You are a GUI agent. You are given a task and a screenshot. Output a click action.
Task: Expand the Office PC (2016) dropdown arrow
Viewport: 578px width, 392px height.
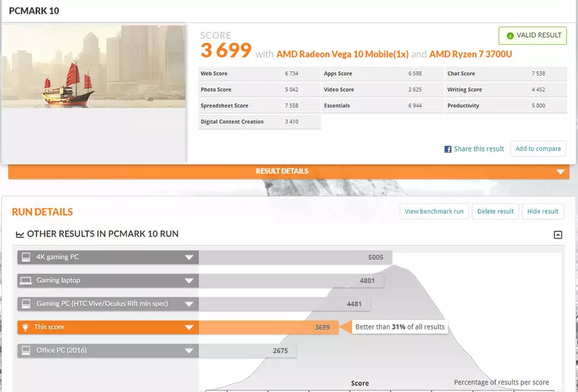189,351
